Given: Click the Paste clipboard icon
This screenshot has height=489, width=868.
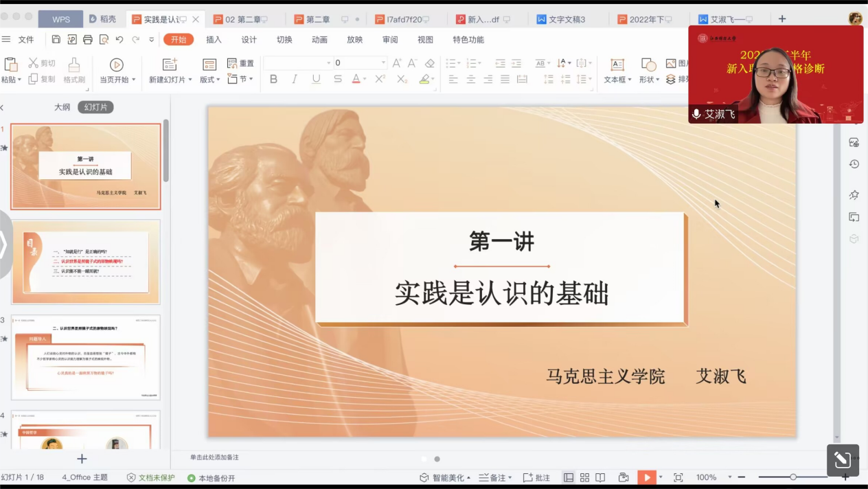Looking at the screenshot, I should pyautogui.click(x=11, y=65).
